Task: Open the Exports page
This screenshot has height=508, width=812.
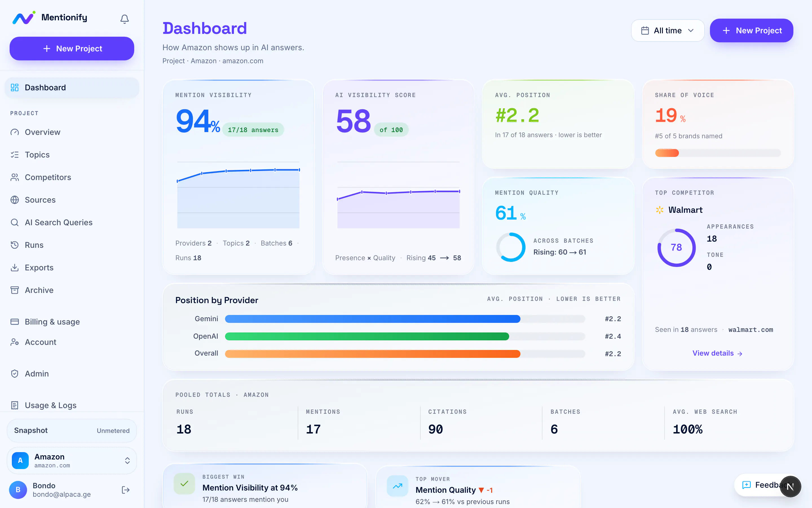Action: (x=72, y=268)
